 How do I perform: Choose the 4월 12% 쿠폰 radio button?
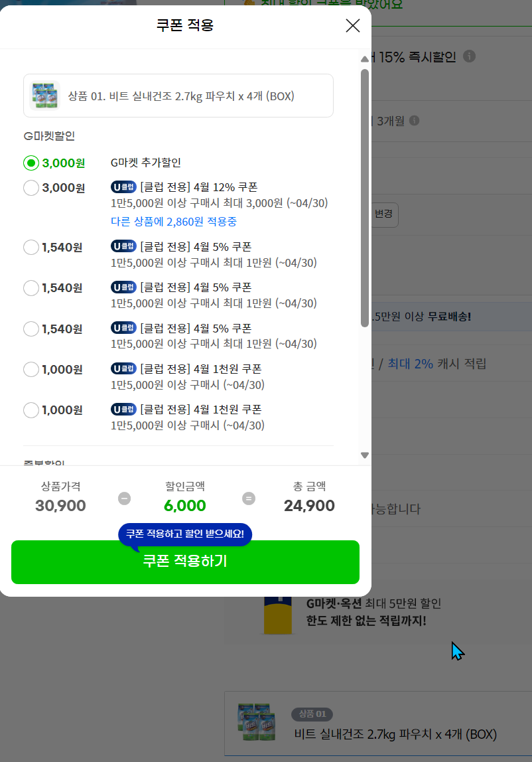coord(31,188)
